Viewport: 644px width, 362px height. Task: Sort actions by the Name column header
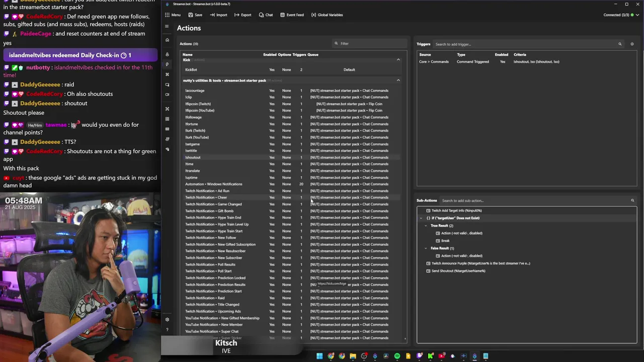187,54
